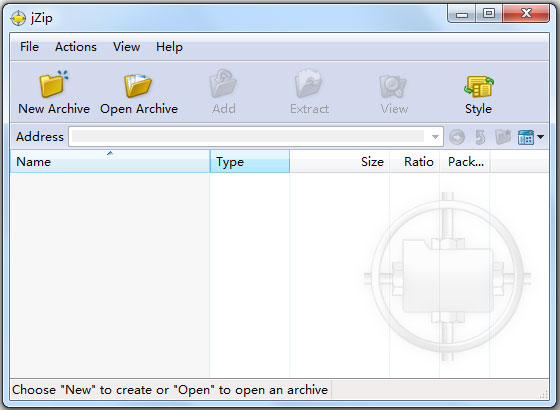Sort by the Name column header
The height and width of the screenshot is (410, 560).
coord(110,161)
